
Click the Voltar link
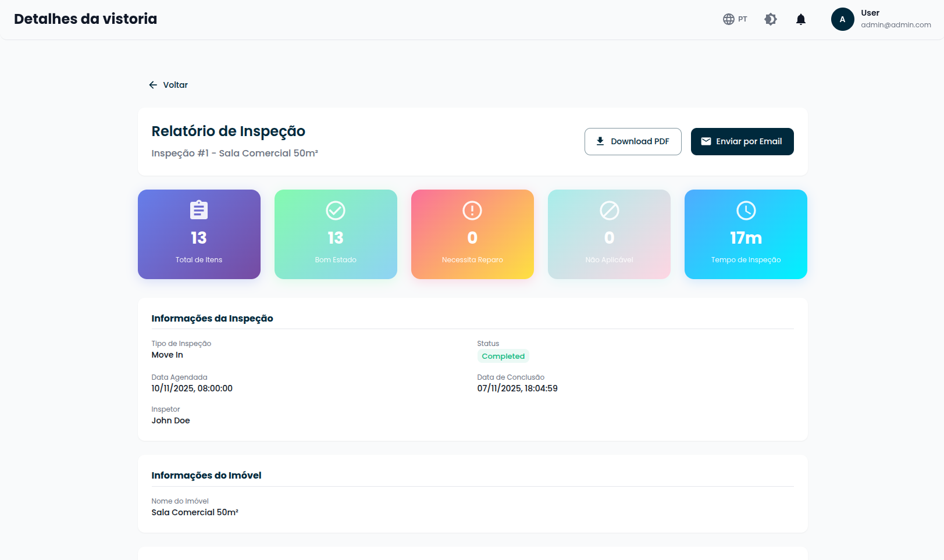tap(175, 84)
